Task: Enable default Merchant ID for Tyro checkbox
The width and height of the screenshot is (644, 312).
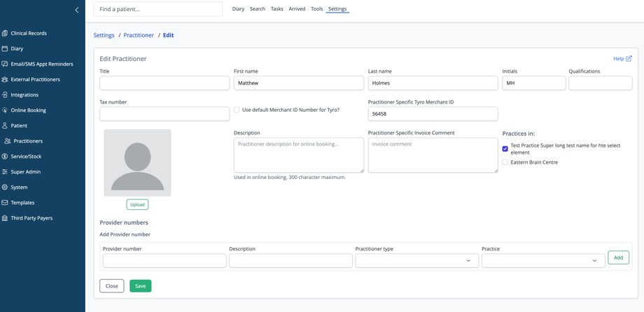Action: [x=237, y=110]
